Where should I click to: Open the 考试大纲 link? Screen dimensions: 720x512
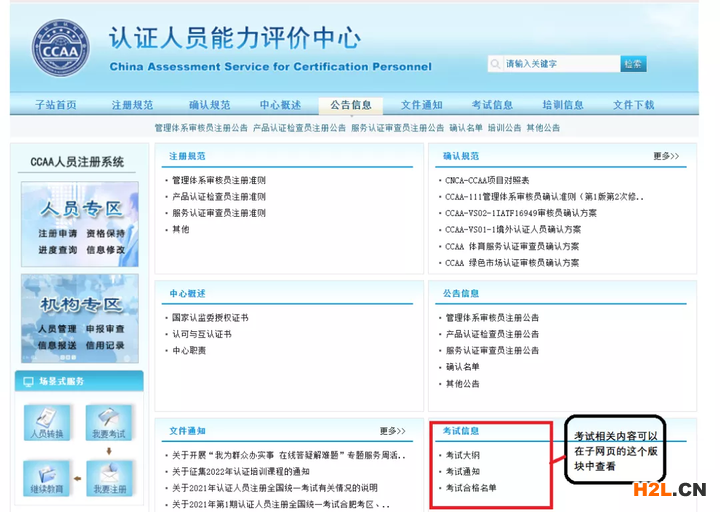[x=462, y=455]
